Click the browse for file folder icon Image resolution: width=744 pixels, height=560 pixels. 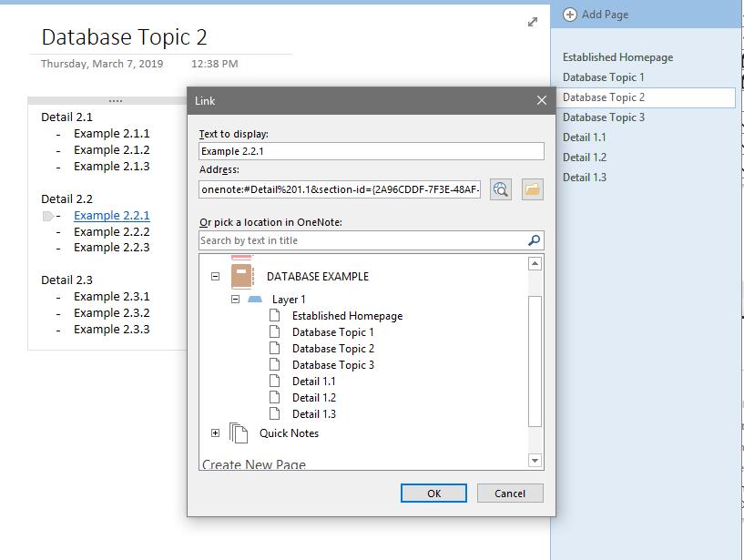532,189
